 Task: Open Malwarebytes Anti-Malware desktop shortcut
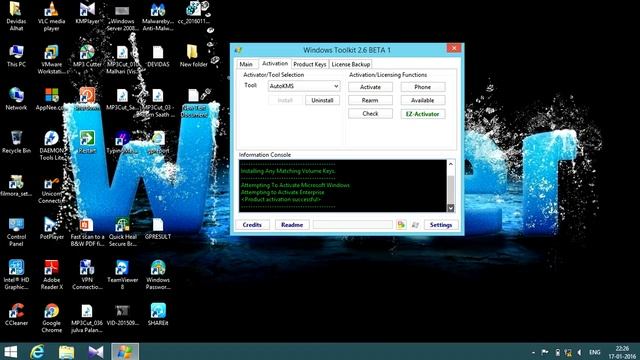pyautogui.click(x=158, y=16)
